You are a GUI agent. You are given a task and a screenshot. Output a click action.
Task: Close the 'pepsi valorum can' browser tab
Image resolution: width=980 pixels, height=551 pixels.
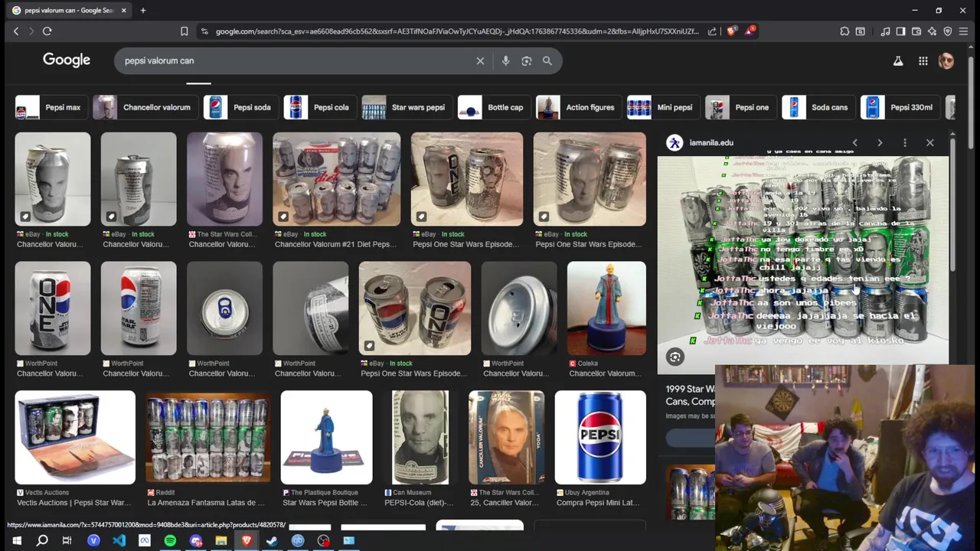coord(124,11)
